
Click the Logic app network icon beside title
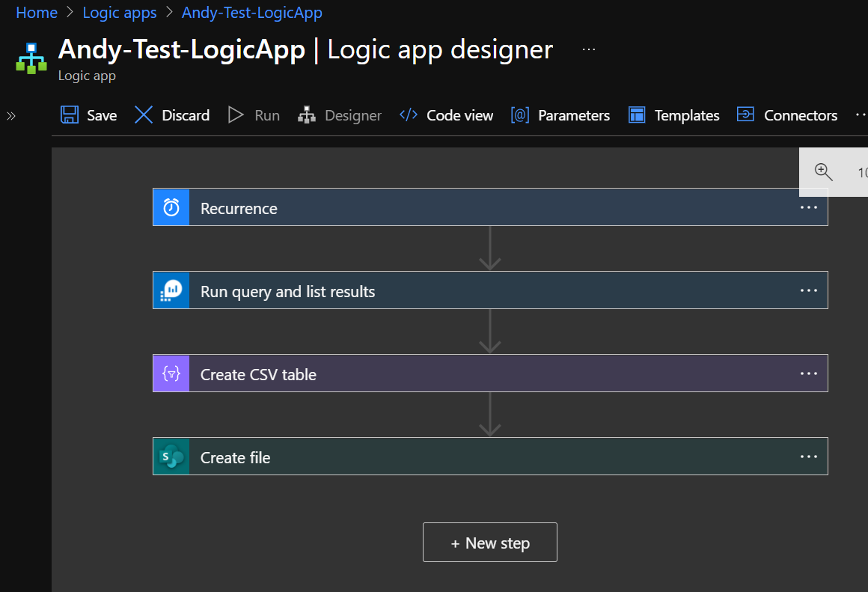point(31,58)
